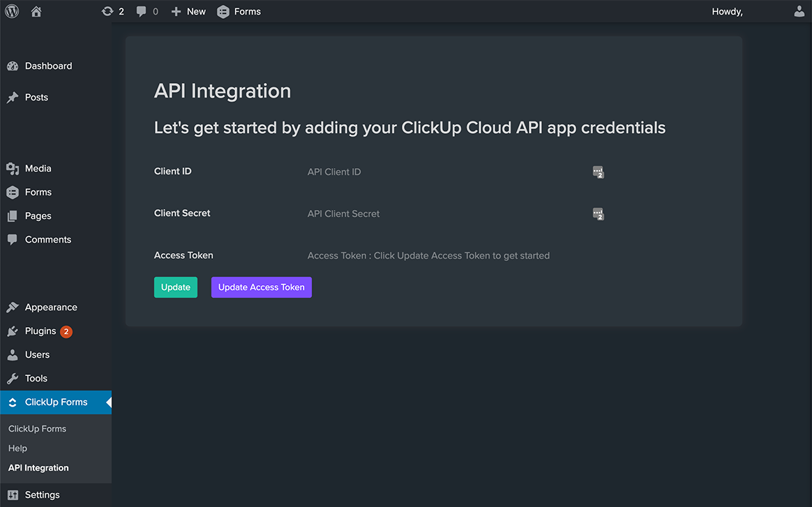This screenshot has height=507, width=812.
Task: Click password manager icon in Client ID field
Action: pyautogui.click(x=598, y=172)
